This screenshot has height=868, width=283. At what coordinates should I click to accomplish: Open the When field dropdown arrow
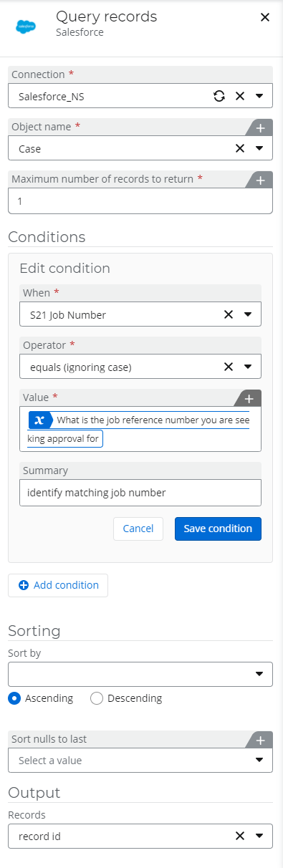(x=248, y=314)
